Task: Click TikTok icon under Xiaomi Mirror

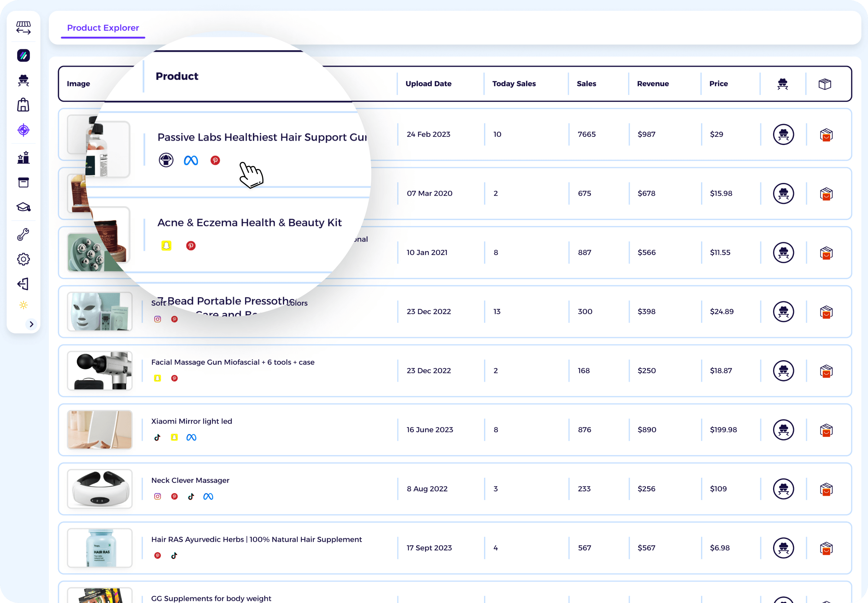Action: coord(157,438)
